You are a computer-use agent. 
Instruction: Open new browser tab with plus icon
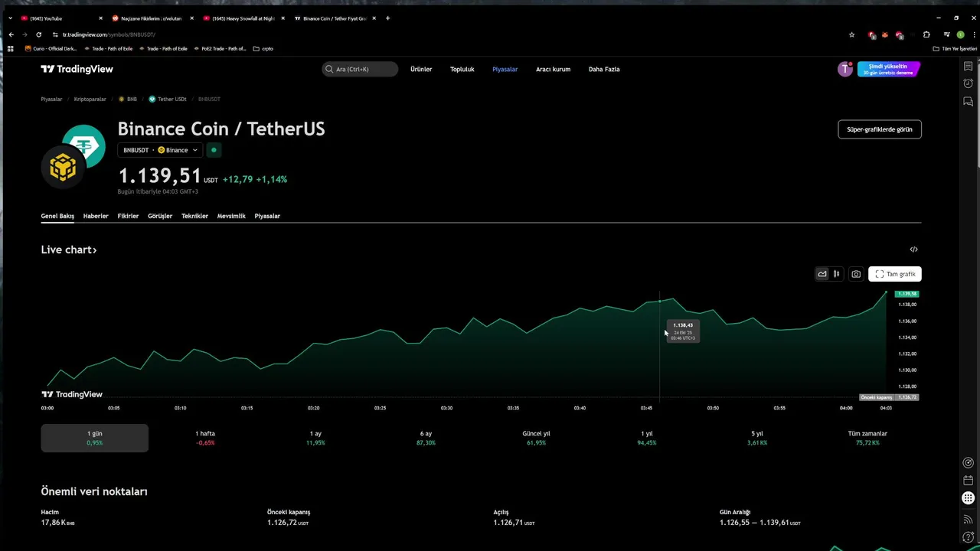[387, 18]
